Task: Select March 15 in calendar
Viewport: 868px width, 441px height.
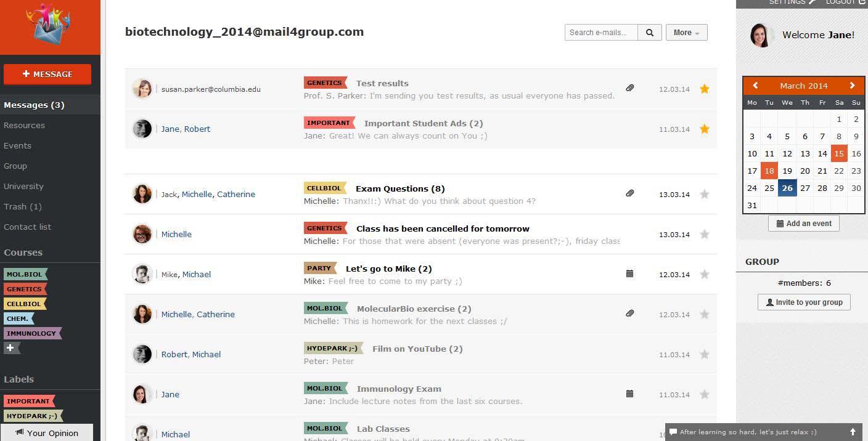Action: 839,154
